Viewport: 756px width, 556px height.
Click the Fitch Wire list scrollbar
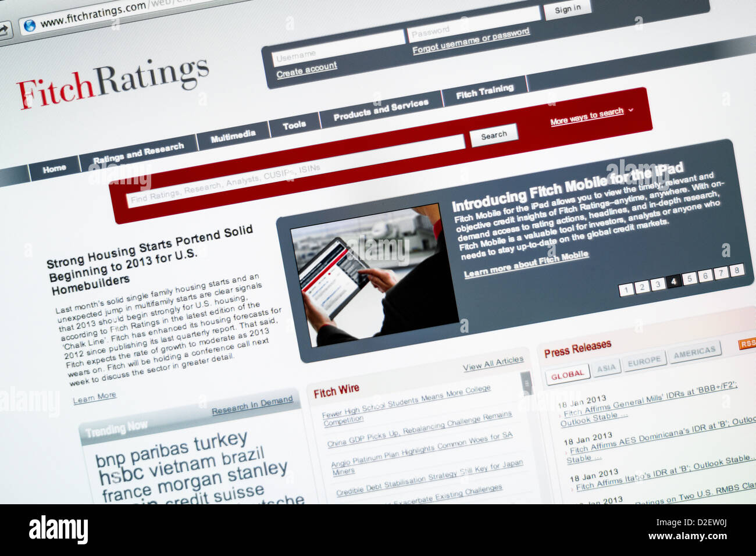pyautogui.click(x=526, y=382)
